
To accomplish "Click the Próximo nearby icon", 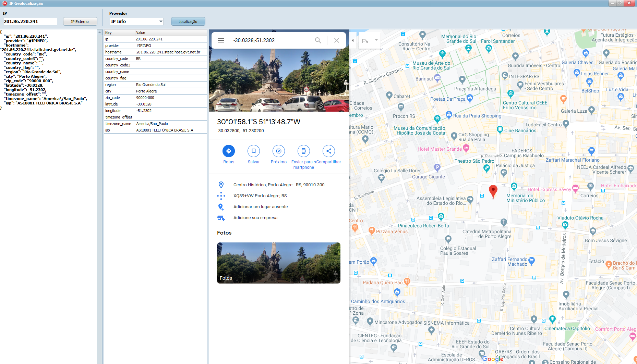I will 279,151.
